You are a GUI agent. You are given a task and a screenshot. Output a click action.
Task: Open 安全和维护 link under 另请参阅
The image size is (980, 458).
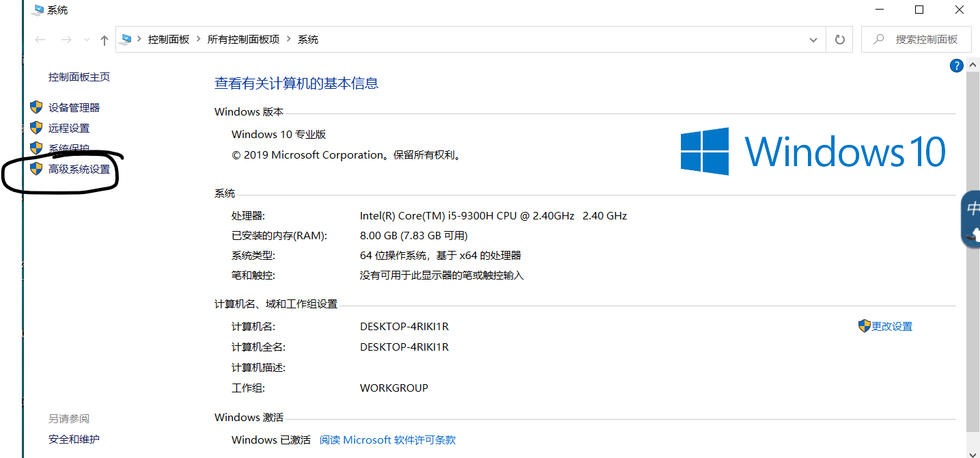tap(74, 440)
